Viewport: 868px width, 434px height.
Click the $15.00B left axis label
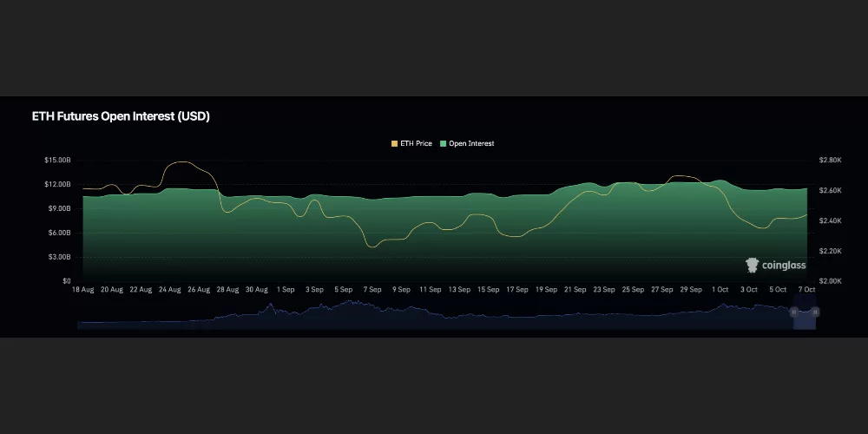point(57,160)
